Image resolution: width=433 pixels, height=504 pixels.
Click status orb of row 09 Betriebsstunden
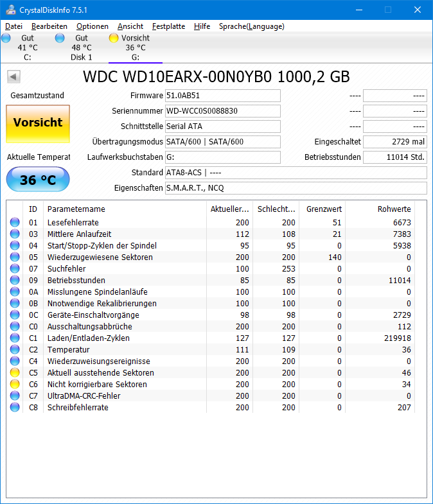coord(15,280)
